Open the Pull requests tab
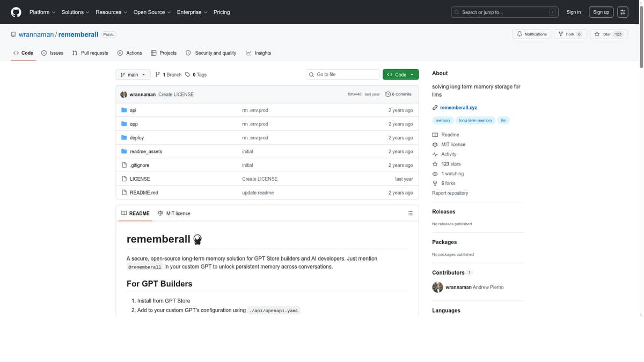The width and height of the screenshot is (644, 362). coord(90,53)
